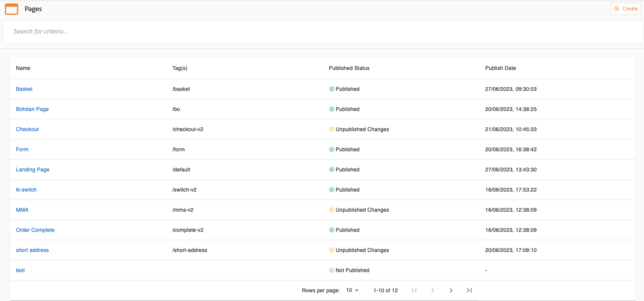Click the orange Pages window icon
The image size is (644, 301).
point(11,9)
